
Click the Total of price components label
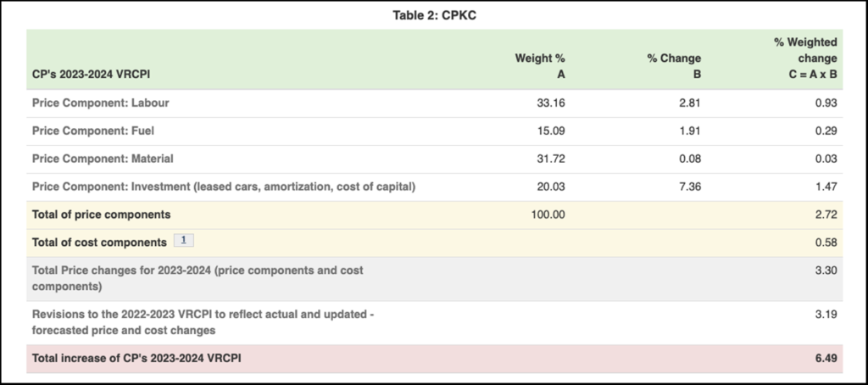coord(101,215)
